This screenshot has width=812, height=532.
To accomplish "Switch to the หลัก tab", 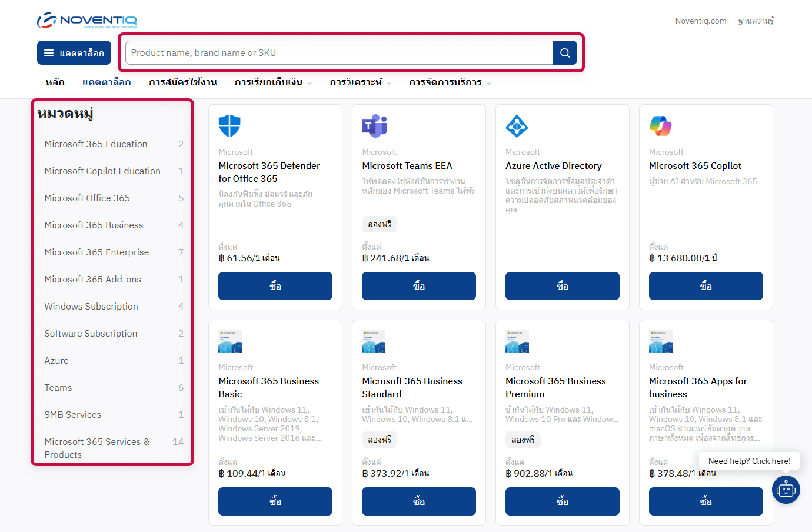I will tap(54, 82).
